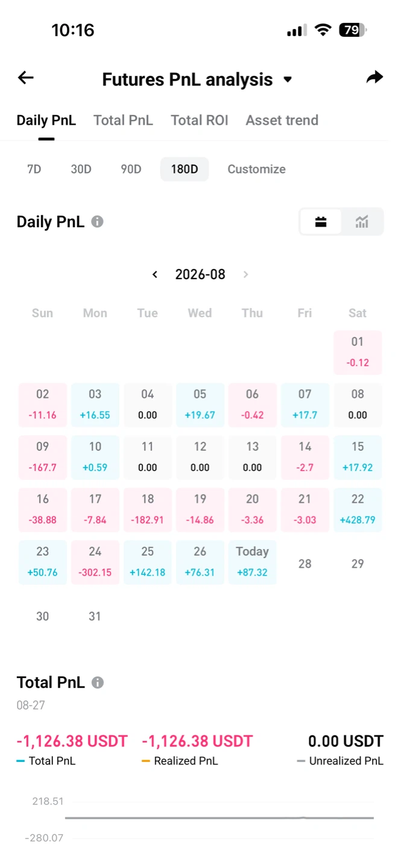Screen dimensions: 401x868
Task: Select the 90D range option
Action: tap(131, 169)
